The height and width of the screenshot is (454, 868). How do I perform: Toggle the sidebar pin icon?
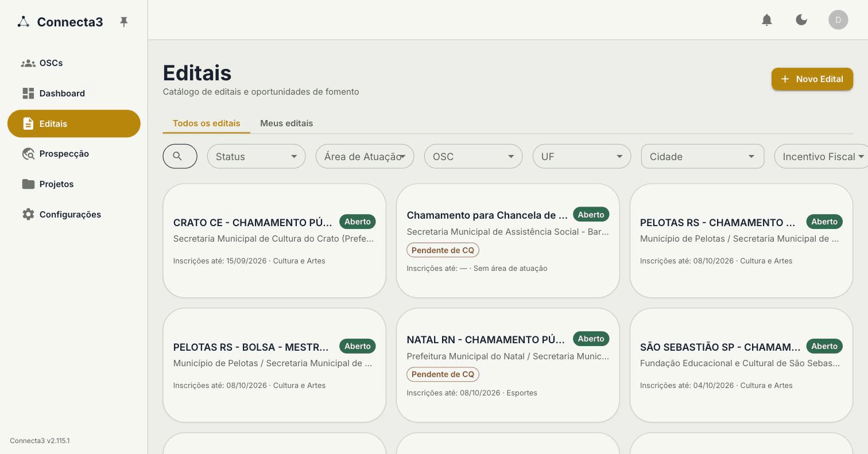123,22
